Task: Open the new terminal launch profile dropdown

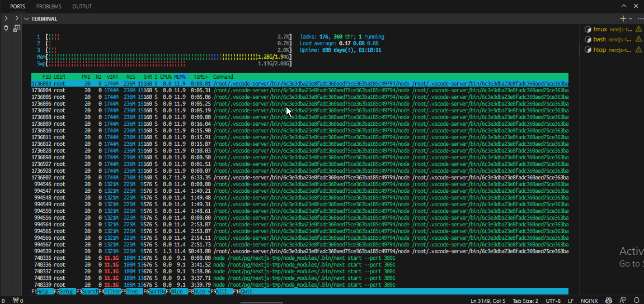Action: coord(630,18)
